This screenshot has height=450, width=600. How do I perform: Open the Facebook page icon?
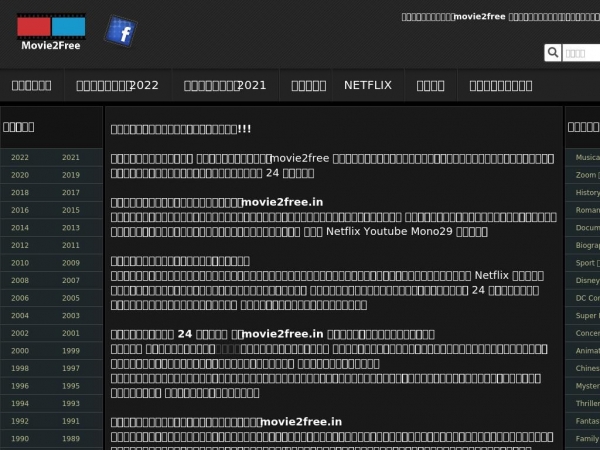pos(121,31)
